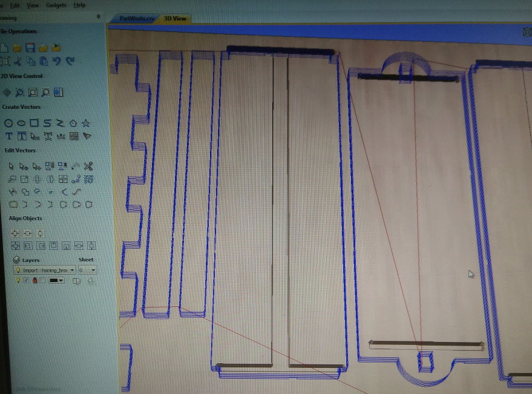Draw a circle vector
The height and width of the screenshot is (394, 532).
[x=8, y=123]
